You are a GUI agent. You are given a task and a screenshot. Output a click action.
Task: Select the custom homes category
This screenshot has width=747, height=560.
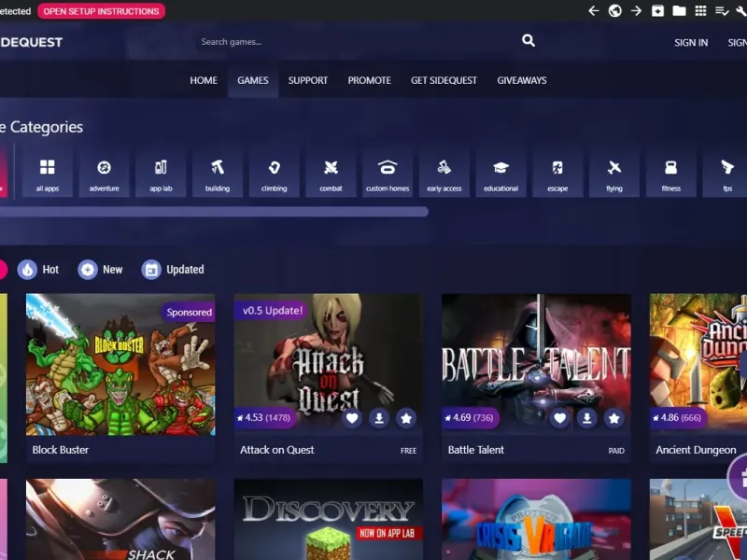[388, 172]
